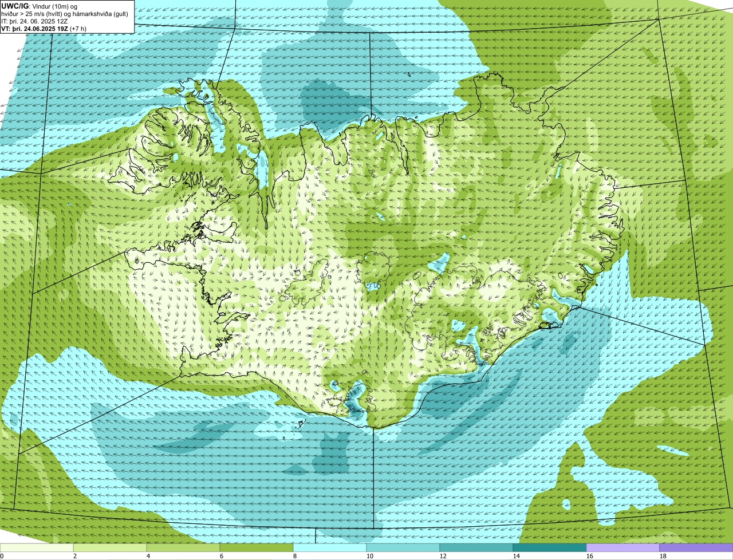The image size is (733, 560).
Task: Click the initial time line "IT: þri. 24. 06. 2025 12Z"
Action: (x=34, y=21)
